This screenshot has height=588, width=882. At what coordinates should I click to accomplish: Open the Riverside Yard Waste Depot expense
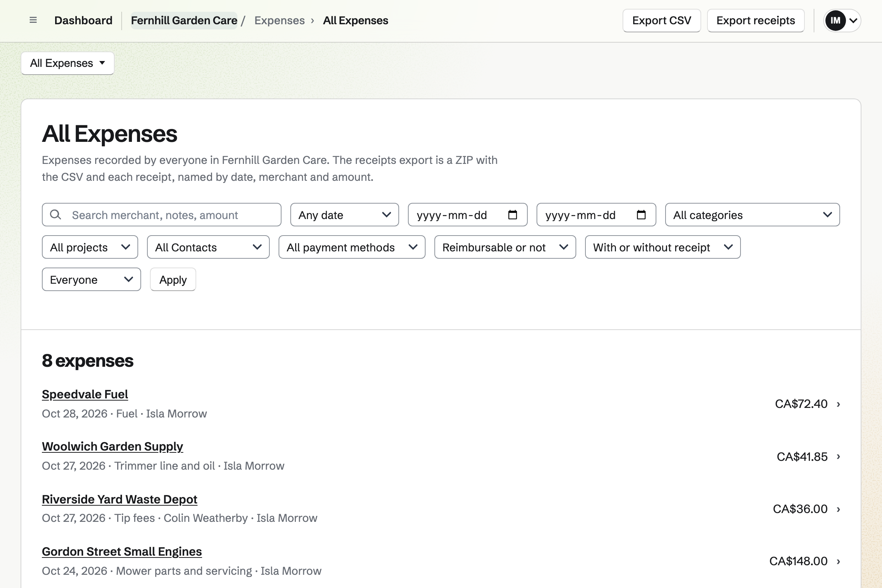(x=120, y=499)
